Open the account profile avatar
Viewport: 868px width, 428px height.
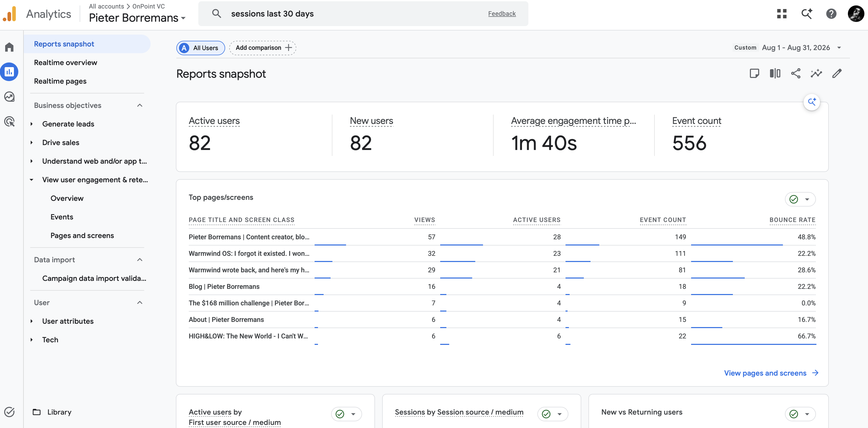pyautogui.click(x=856, y=14)
